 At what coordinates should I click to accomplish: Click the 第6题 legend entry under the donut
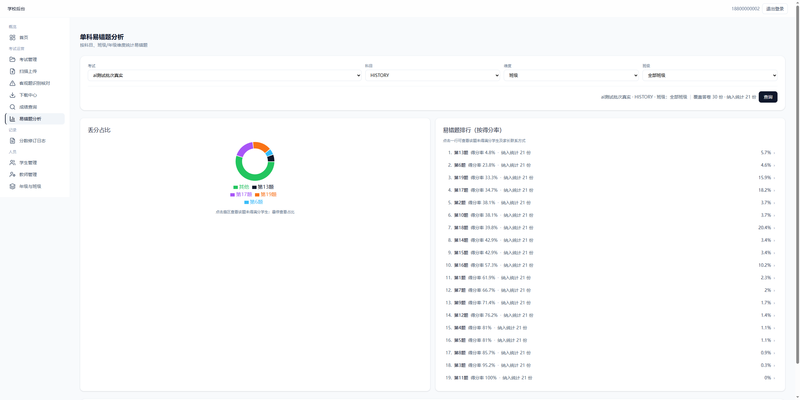pyautogui.click(x=254, y=202)
